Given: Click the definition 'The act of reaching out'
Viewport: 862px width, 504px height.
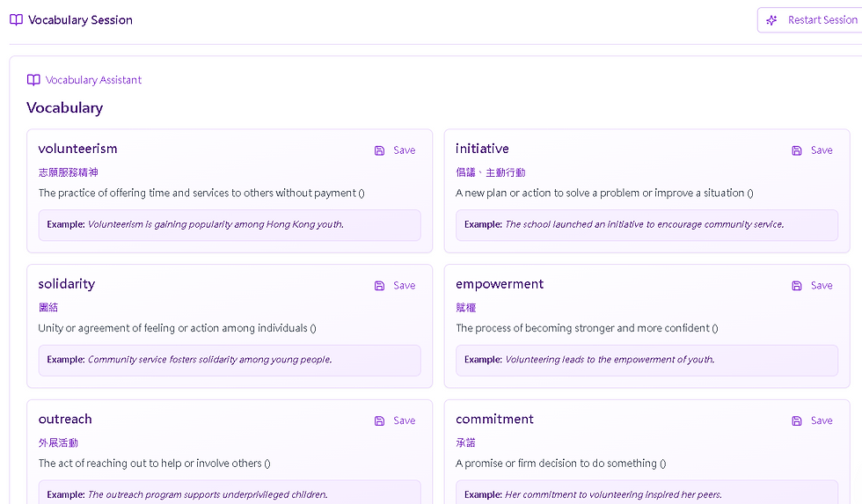Looking at the screenshot, I should coord(155,464).
